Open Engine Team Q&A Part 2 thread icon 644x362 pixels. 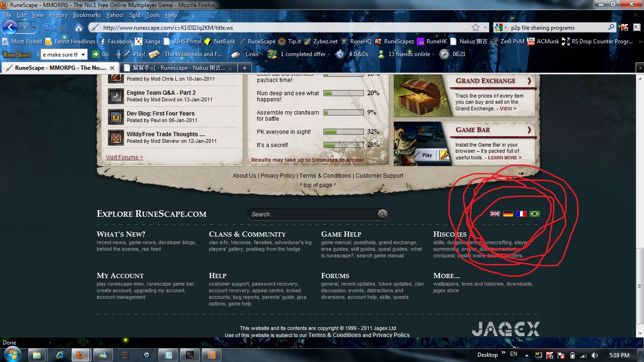[116, 96]
